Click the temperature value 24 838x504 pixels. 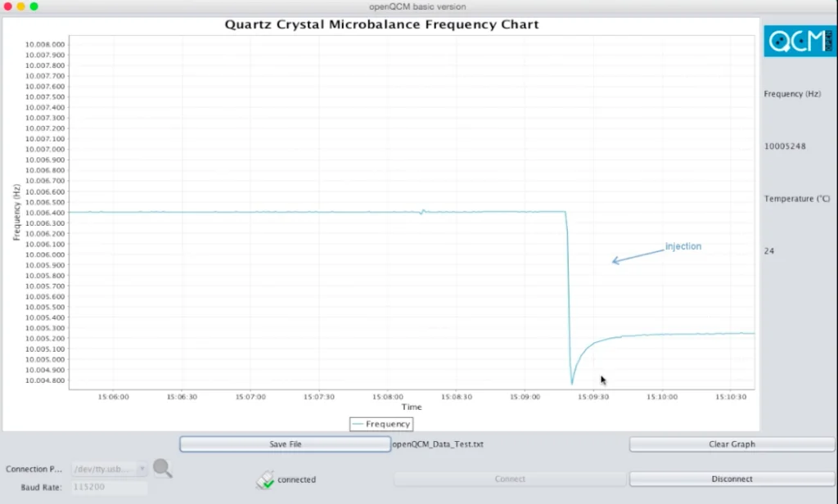(769, 250)
